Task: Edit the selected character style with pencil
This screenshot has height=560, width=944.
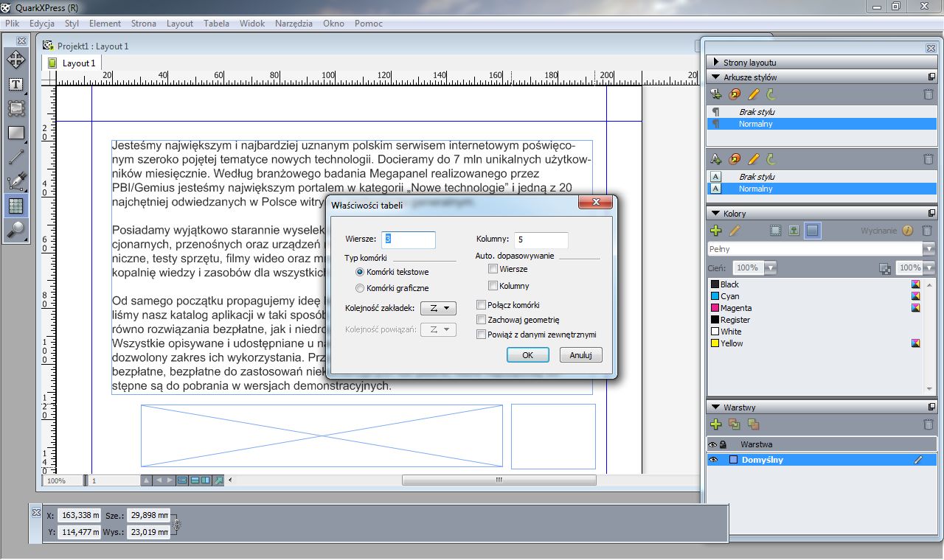Action: pyautogui.click(x=754, y=158)
